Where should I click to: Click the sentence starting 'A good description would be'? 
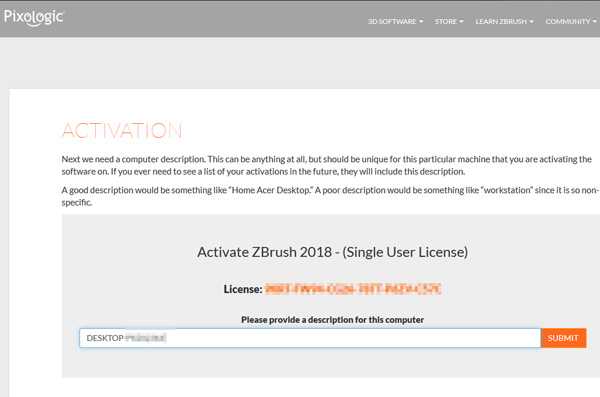330,196
